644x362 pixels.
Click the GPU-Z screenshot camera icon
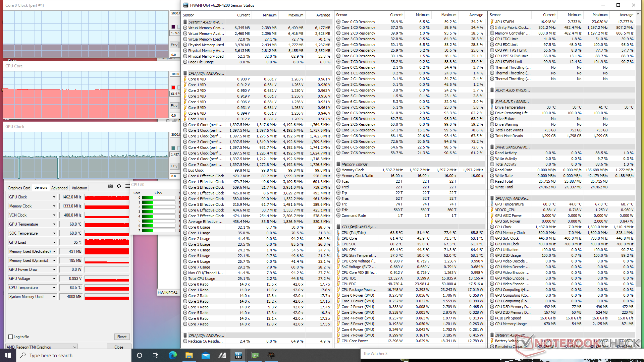click(x=110, y=186)
